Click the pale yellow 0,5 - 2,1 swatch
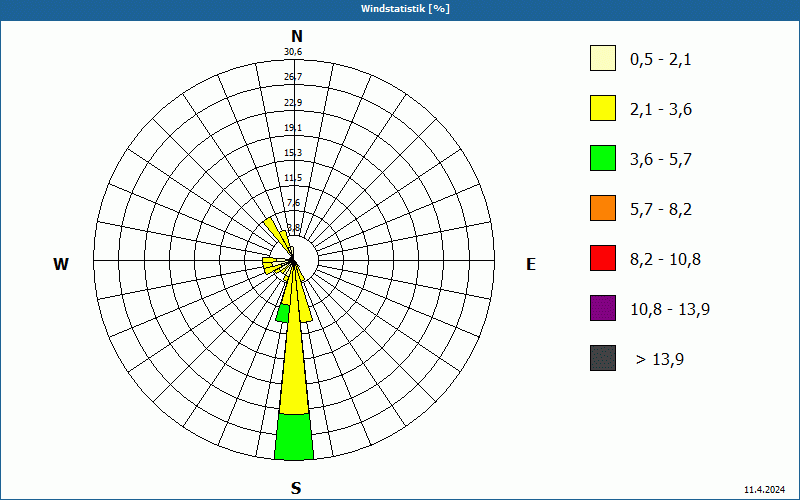Image resolution: width=800 pixels, height=500 pixels. (603, 58)
